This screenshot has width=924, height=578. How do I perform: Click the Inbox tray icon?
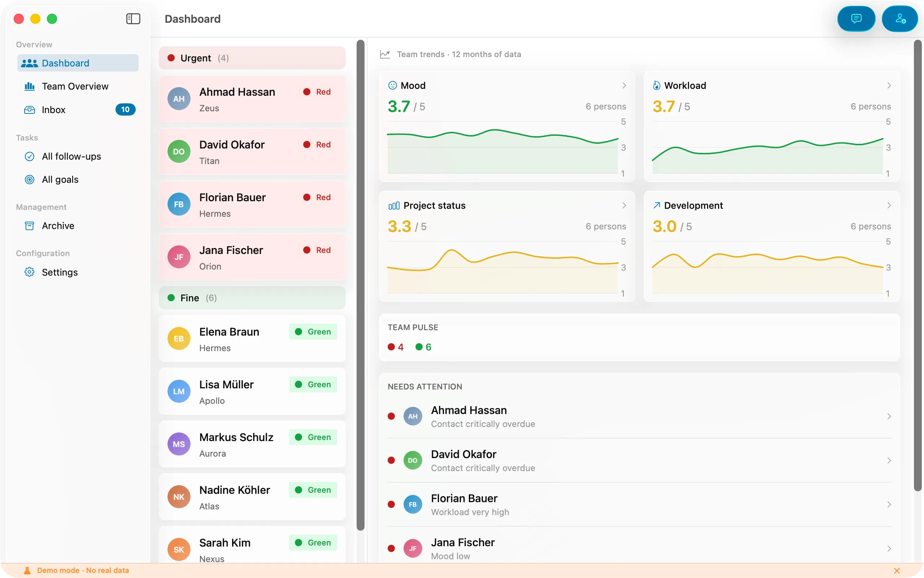(29, 110)
